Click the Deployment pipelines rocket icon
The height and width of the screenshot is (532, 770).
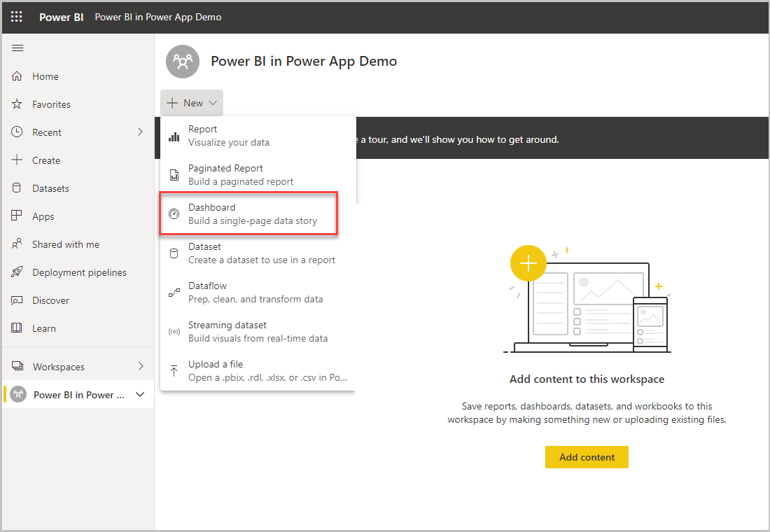point(17,272)
